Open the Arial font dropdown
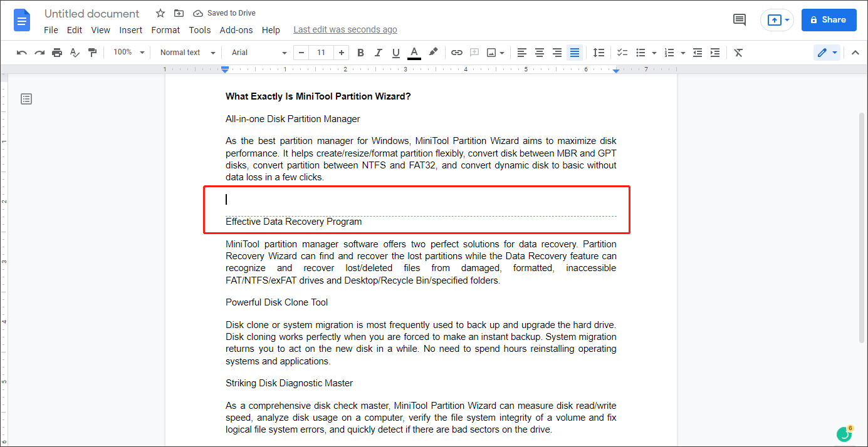868x447 pixels. coord(259,53)
